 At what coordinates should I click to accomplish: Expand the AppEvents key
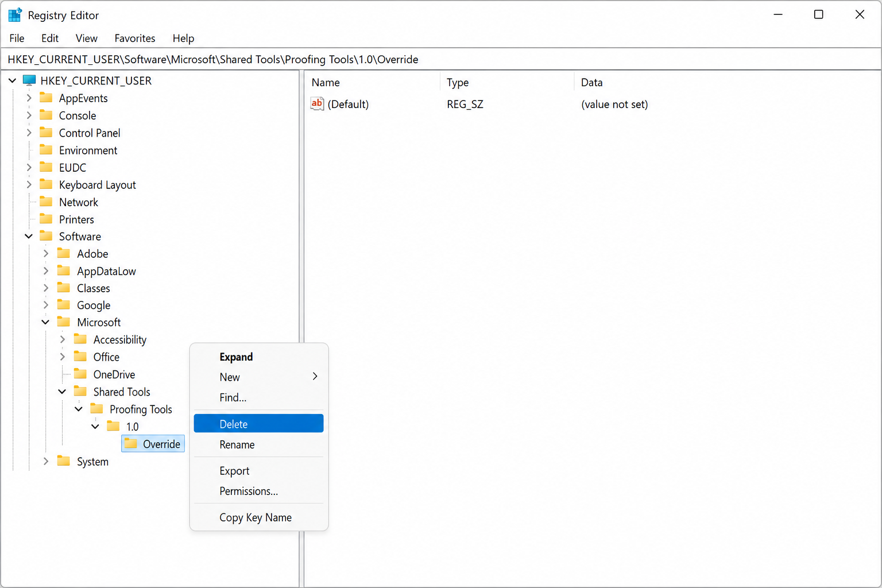pyautogui.click(x=29, y=98)
